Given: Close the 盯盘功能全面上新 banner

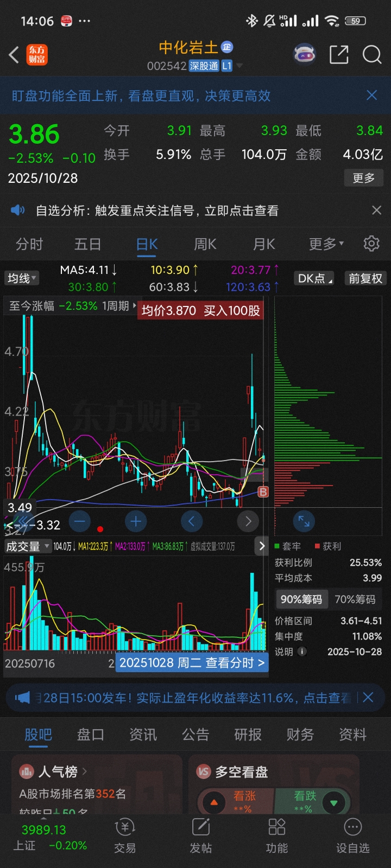Looking at the screenshot, I should tap(372, 95).
